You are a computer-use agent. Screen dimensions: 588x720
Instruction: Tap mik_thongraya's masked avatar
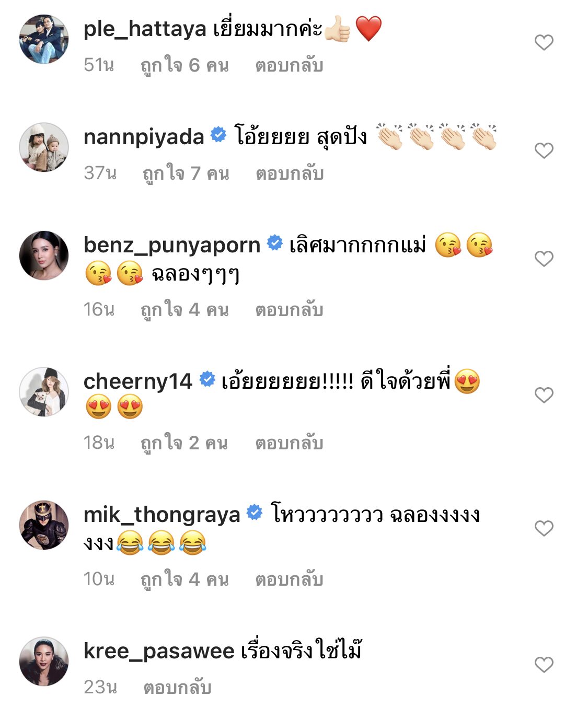tap(44, 525)
